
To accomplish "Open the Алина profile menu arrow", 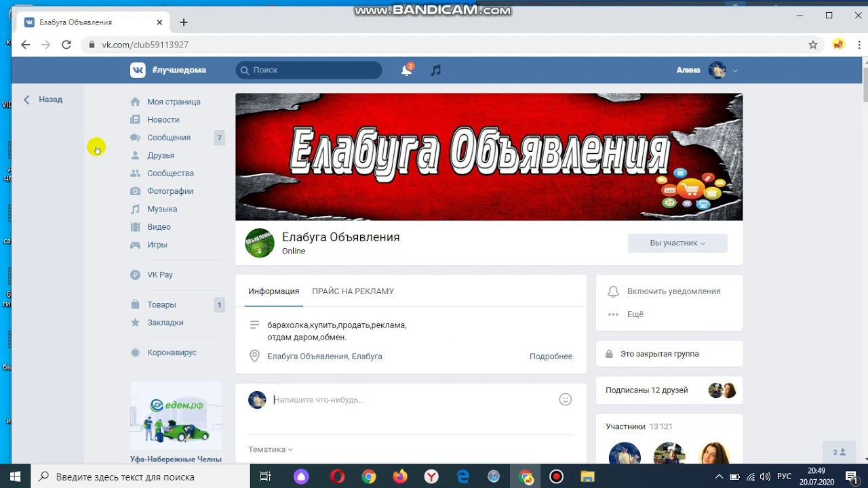I will coord(735,70).
